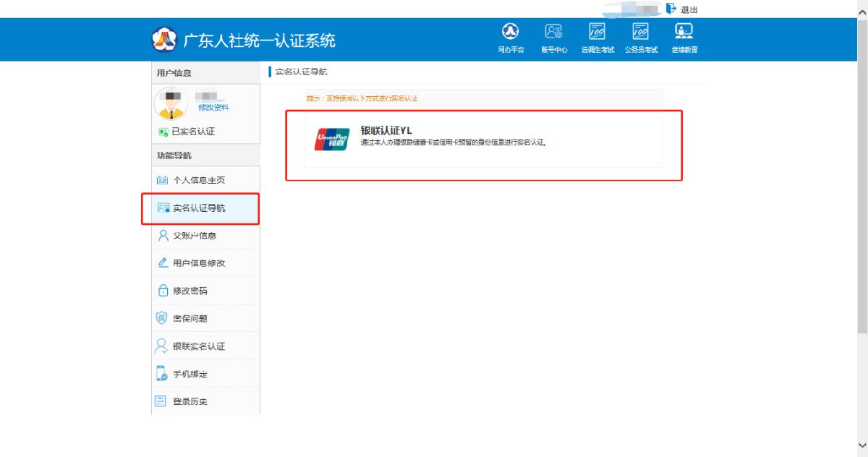
Task: Open the 公务员考试 icon in header
Action: [640, 32]
